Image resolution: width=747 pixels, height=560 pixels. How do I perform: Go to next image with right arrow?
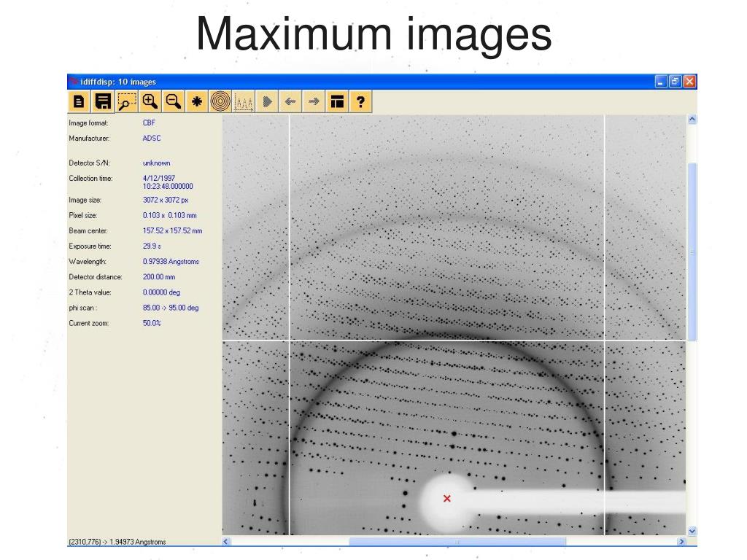pyautogui.click(x=314, y=101)
